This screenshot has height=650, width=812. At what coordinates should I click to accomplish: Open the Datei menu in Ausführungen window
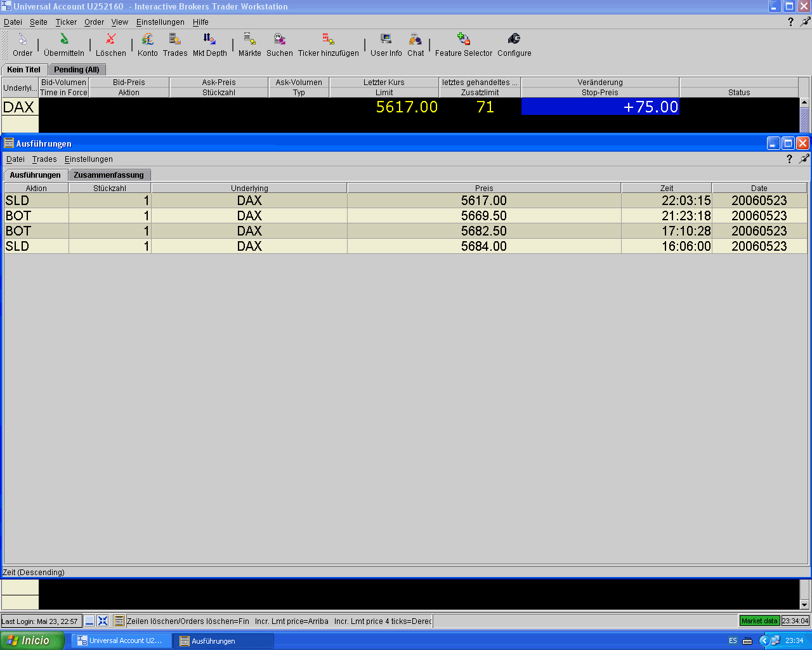[x=15, y=159]
